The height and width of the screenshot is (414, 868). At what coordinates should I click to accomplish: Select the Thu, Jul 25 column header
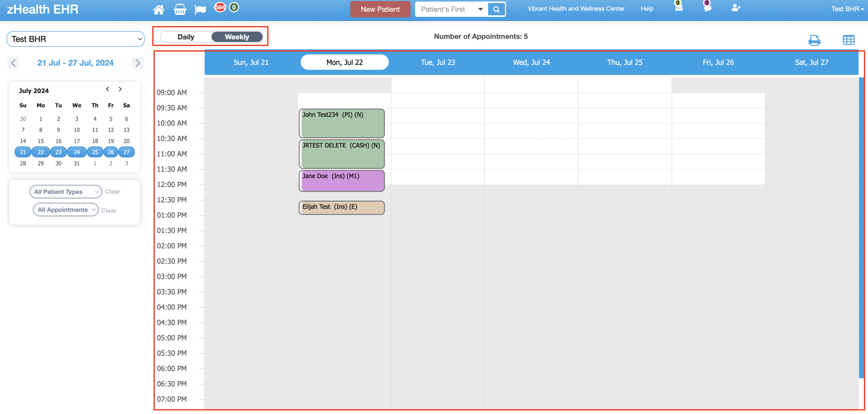625,62
